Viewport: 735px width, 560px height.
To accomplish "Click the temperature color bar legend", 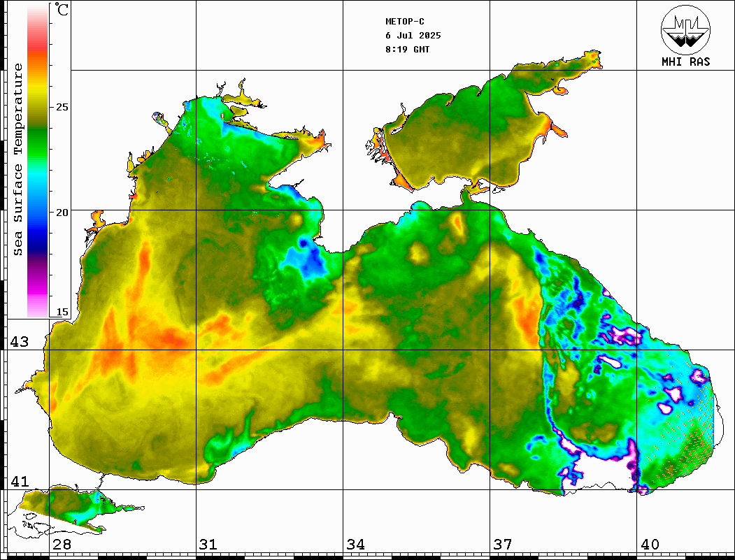I will (38, 161).
